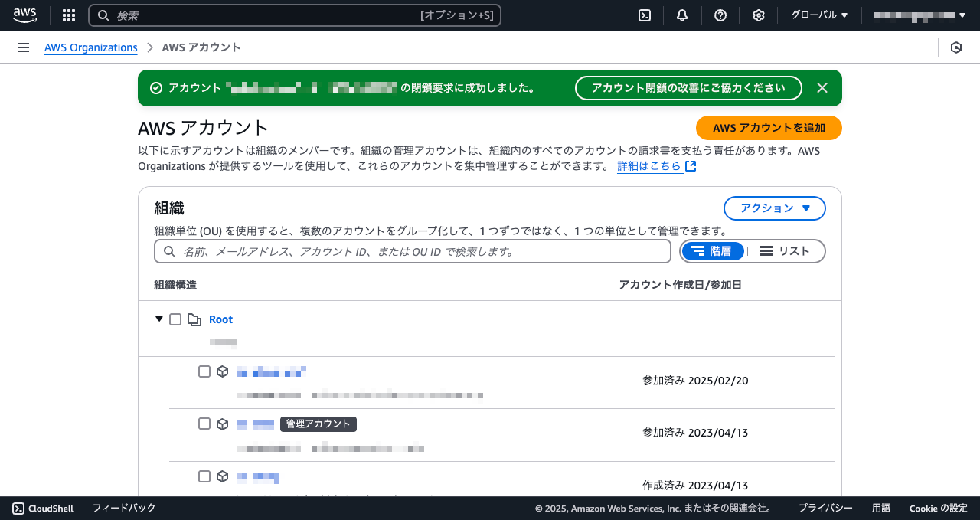Click AWS アカウント breadcrumb text
The height and width of the screenshot is (520, 980).
tap(201, 47)
